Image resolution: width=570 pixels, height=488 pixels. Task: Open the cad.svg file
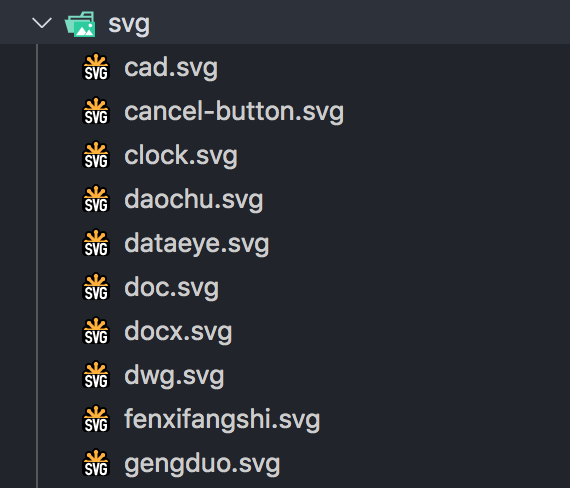coord(171,68)
